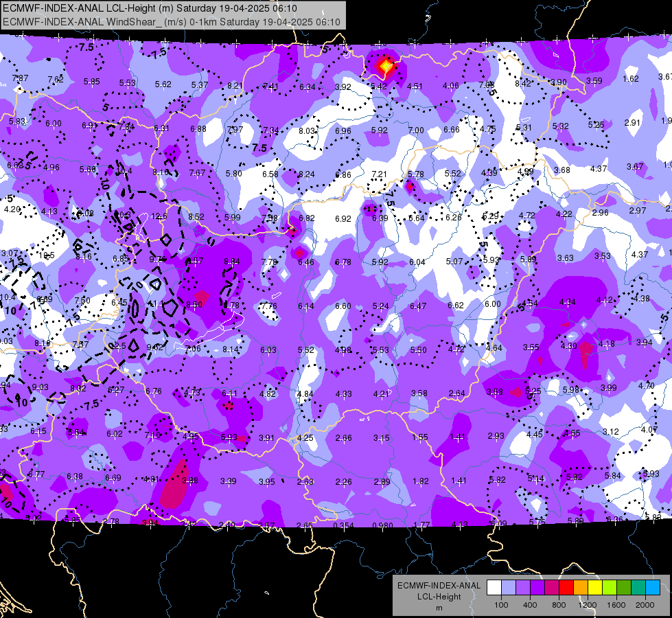Click the wind shear value 2.64
672x618 pixels.
456,393
